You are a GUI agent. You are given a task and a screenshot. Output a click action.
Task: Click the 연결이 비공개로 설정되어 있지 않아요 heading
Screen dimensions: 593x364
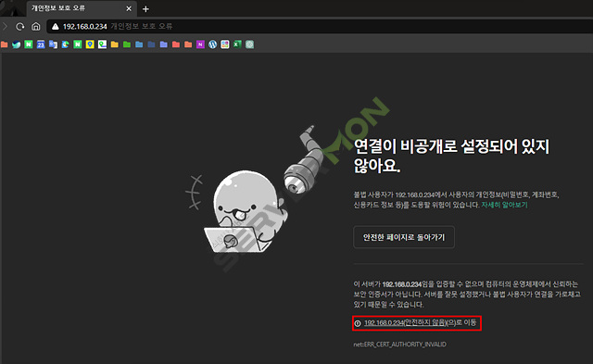click(451, 156)
